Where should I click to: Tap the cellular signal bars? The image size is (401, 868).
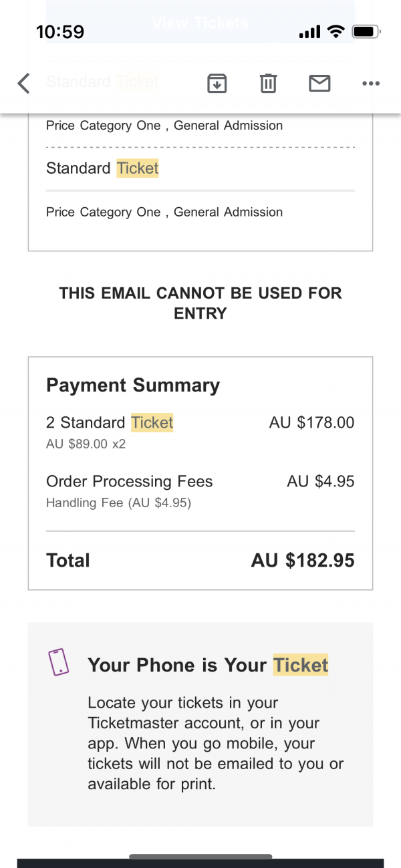310,32
